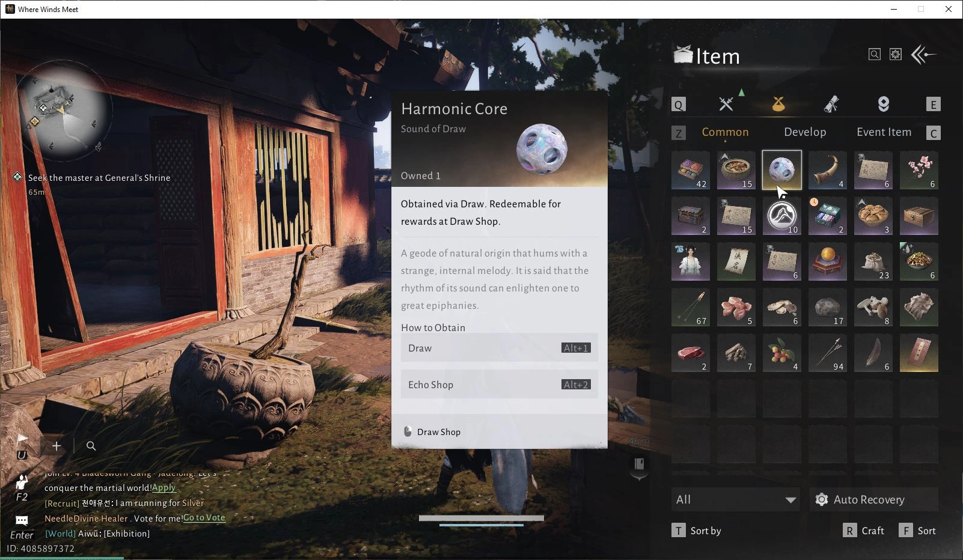The width and height of the screenshot is (963, 560).
Task: Select the animal pelt item
Action: coord(919,307)
